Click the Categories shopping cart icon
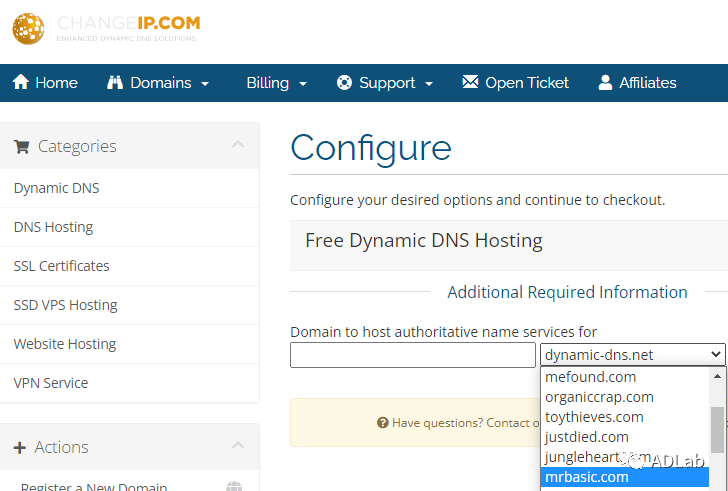This screenshot has height=491, width=728. (x=21, y=147)
